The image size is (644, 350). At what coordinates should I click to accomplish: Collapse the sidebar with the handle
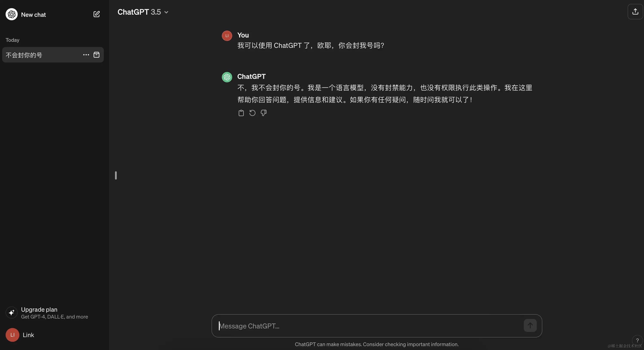pyautogui.click(x=116, y=175)
